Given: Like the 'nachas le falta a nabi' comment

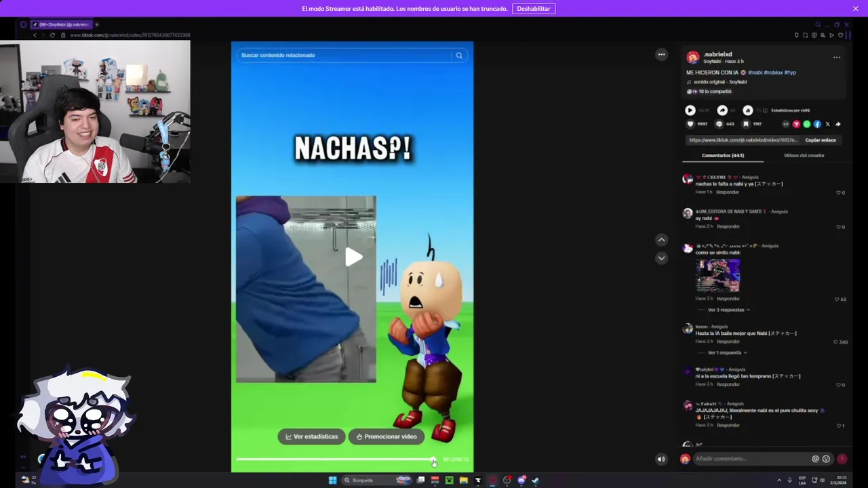Looking at the screenshot, I should pos(838,192).
